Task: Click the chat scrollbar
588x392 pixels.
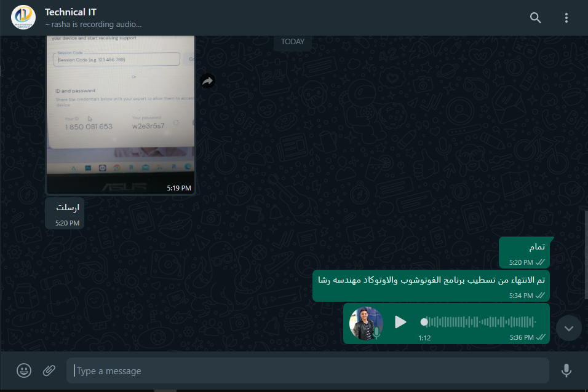Action: coord(586,255)
